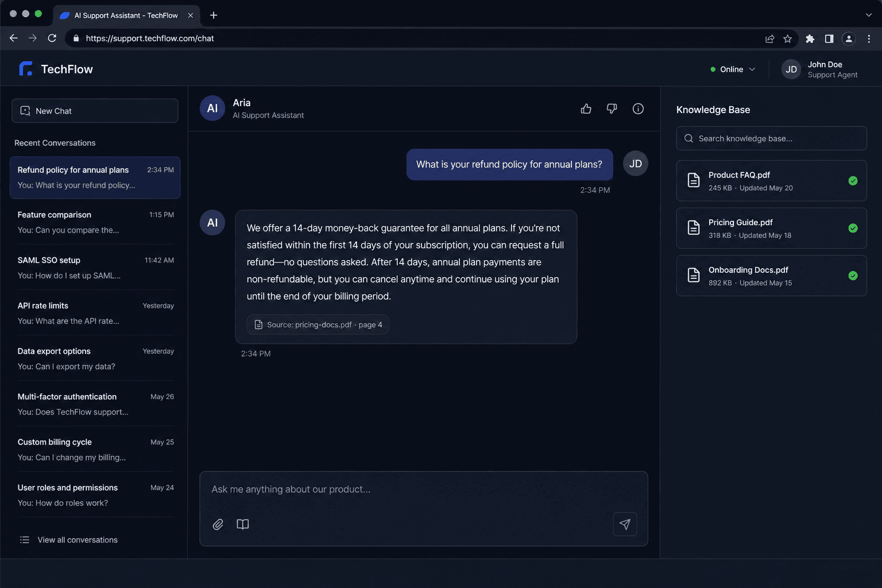View all conversations
This screenshot has width=882, height=588.
point(69,540)
